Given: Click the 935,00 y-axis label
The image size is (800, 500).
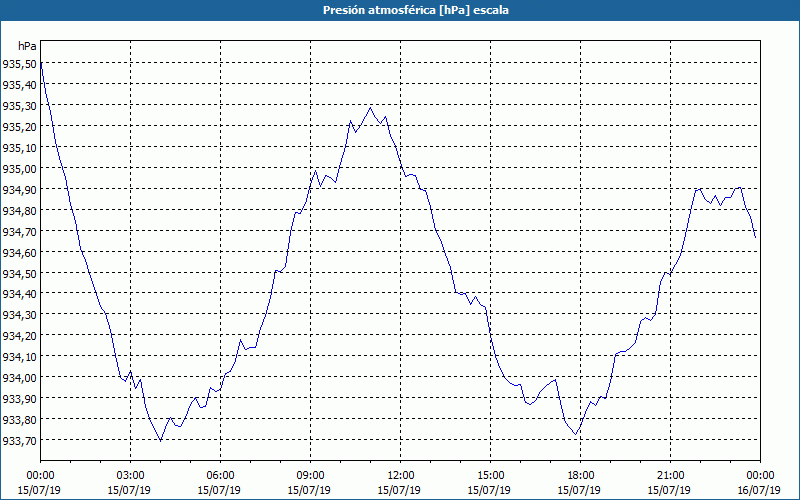Looking at the screenshot, I should click(19, 168).
